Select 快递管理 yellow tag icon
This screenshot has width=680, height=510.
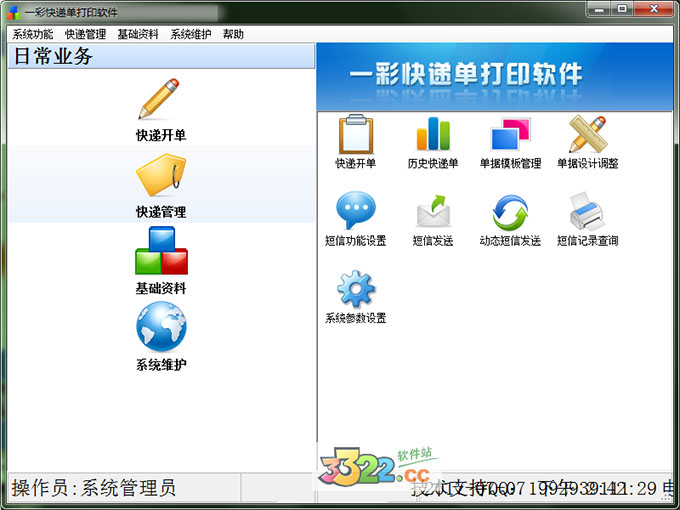coord(161,175)
